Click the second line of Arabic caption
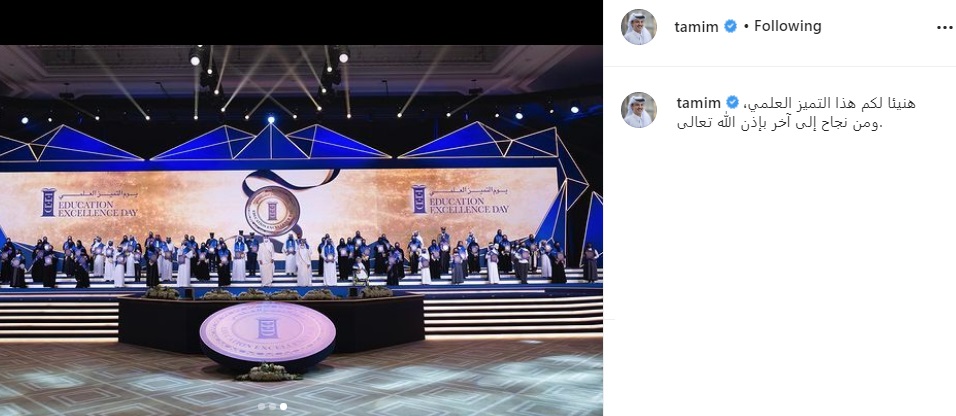The width and height of the screenshot is (956, 416). point(780,123)
